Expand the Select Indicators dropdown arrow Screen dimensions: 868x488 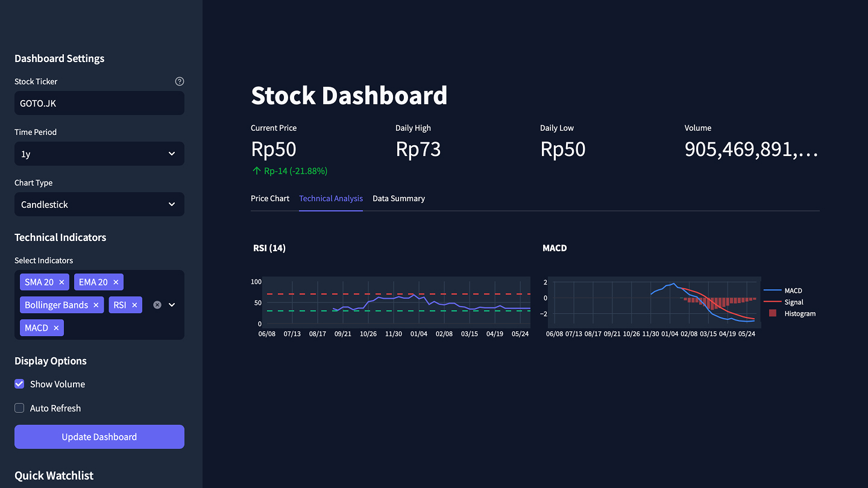[172, 305]
